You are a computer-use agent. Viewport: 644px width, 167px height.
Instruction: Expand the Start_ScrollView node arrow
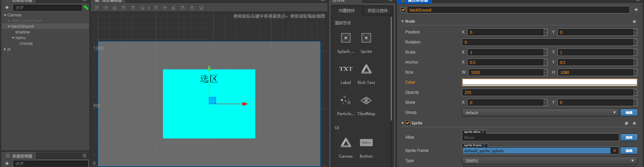[9, 21]
